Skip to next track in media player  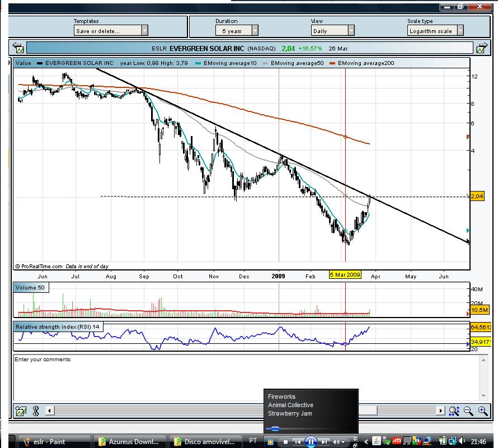click(325, 442)
